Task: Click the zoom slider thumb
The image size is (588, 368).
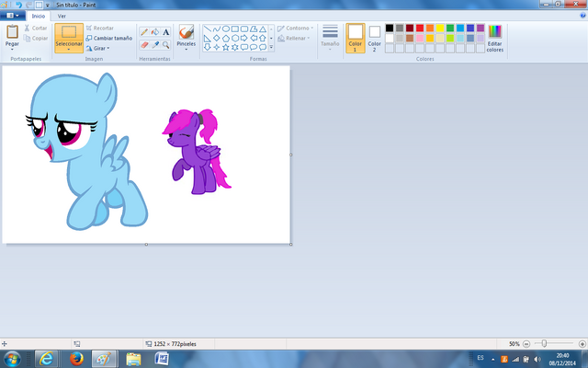Action: (544, 343)
